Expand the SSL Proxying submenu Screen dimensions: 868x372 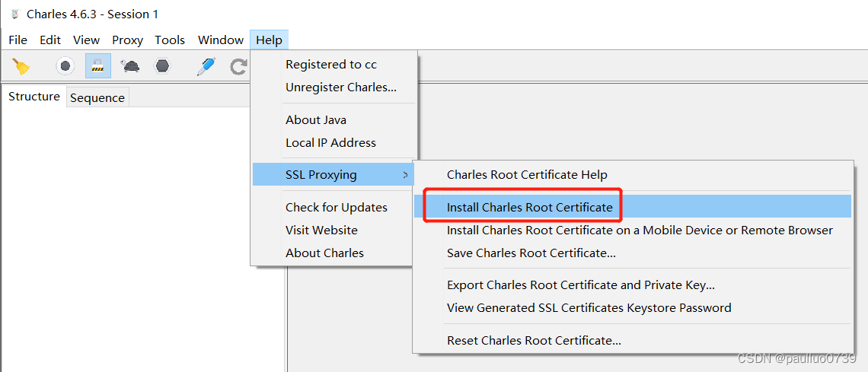pos(334,175)
